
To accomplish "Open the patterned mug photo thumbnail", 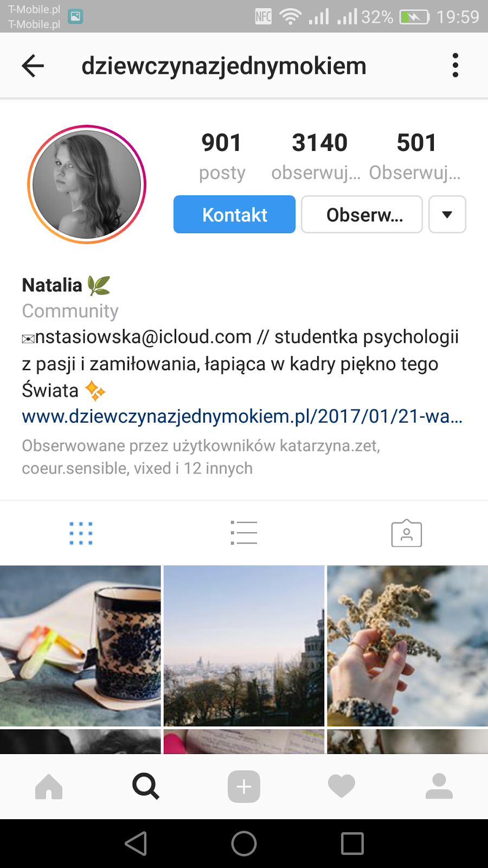I will tap(80, 646).
